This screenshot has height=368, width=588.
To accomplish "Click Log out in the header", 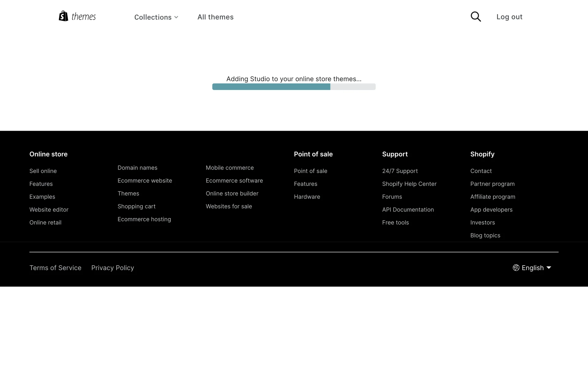I will [509, 17].
